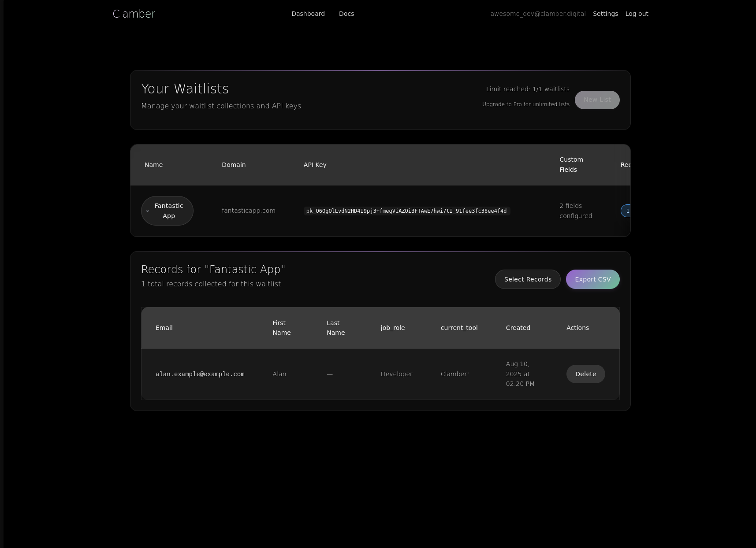Image resolution: width=756 pixels, height=548 pixels.
Task: Export records with Export CSV
Action: [x=592, y=279]
